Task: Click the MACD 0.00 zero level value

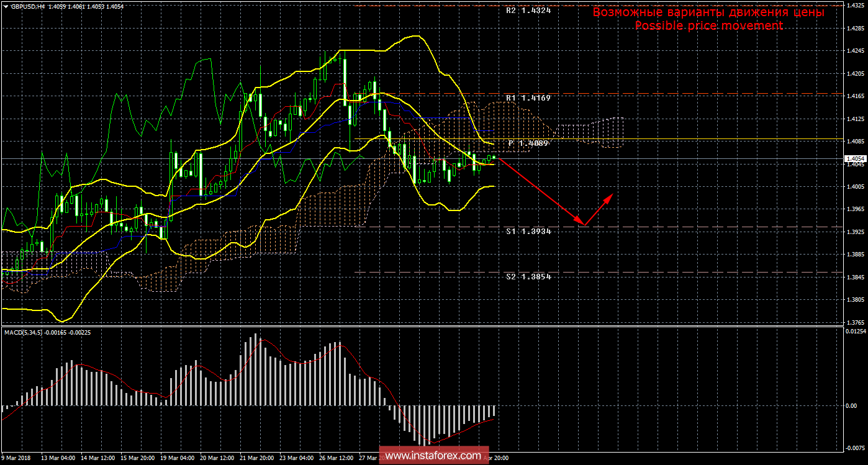Action: (857, 405)
